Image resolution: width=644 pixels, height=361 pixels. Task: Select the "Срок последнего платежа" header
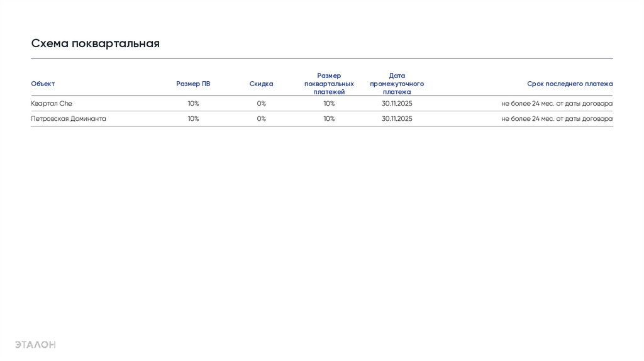pyautogui.click(x=570, y=84)
